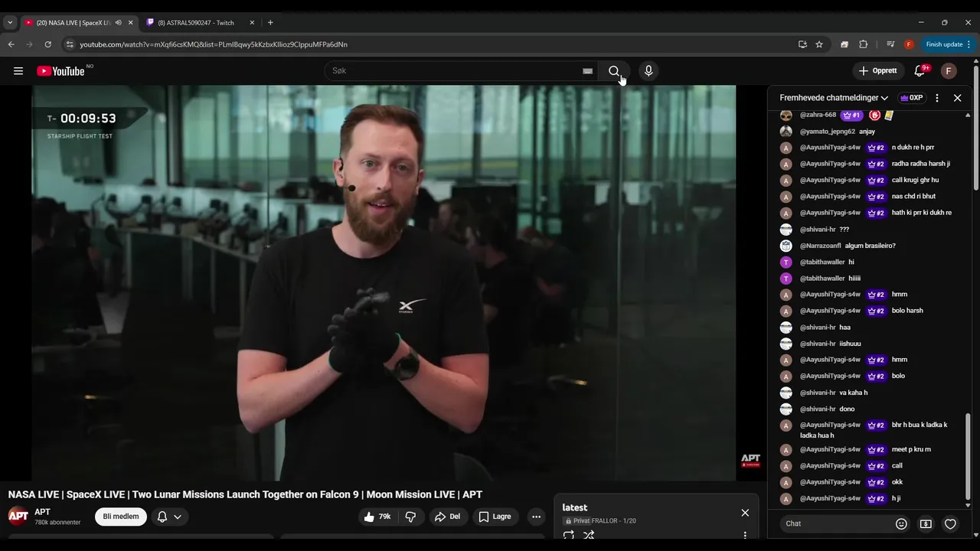Image resolution: width=980 pixels, height=551 pixels.
Task: Open subscription notification bell dropdown
Action: (x=169, y=517)
